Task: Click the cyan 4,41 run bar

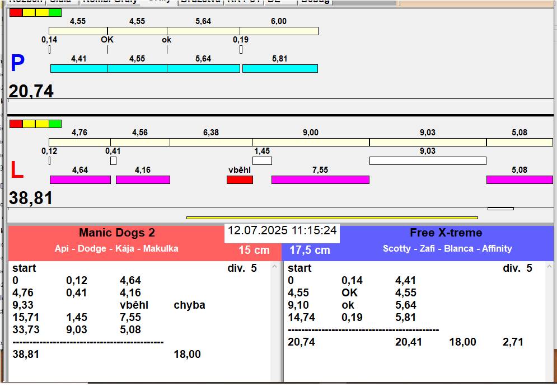Action: coord(79,68)
